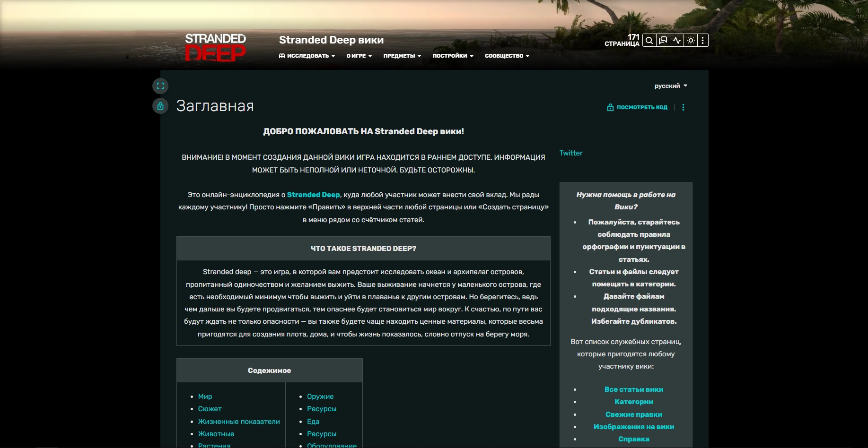Click the ЧТО ТАКОЕ STRANDED DEEP? header
The image size is (868, 448).
[x=363, y=249]
